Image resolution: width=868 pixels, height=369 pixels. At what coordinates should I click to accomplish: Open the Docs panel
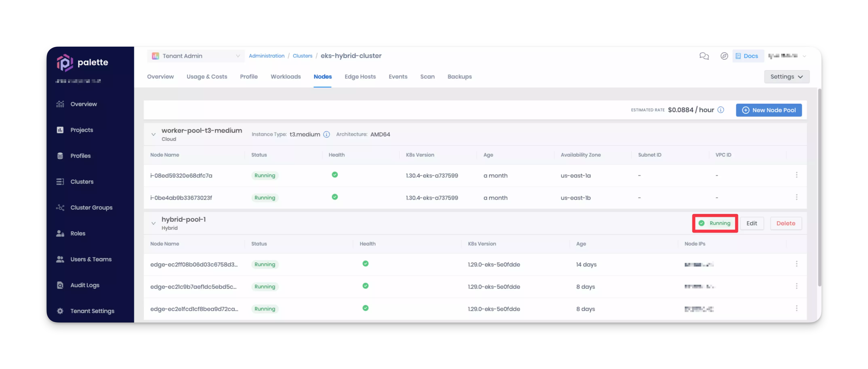(748, 56)
